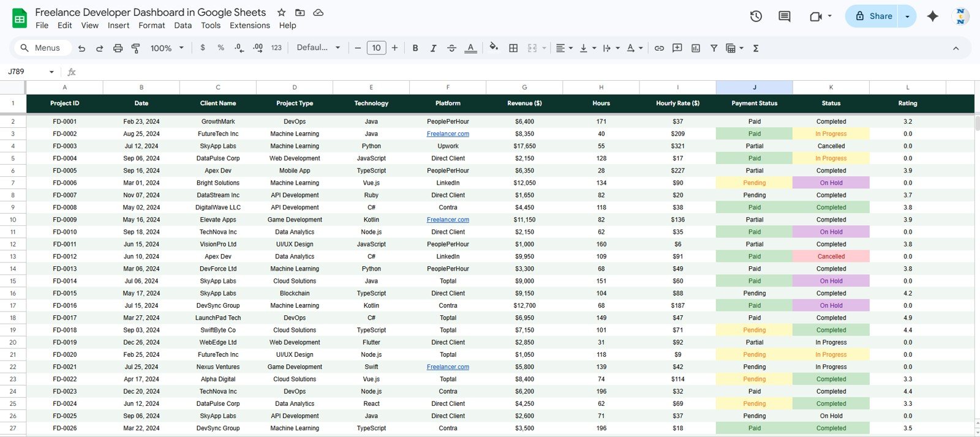Open Freelancer.com link for FD-0021

coord(448,367)
